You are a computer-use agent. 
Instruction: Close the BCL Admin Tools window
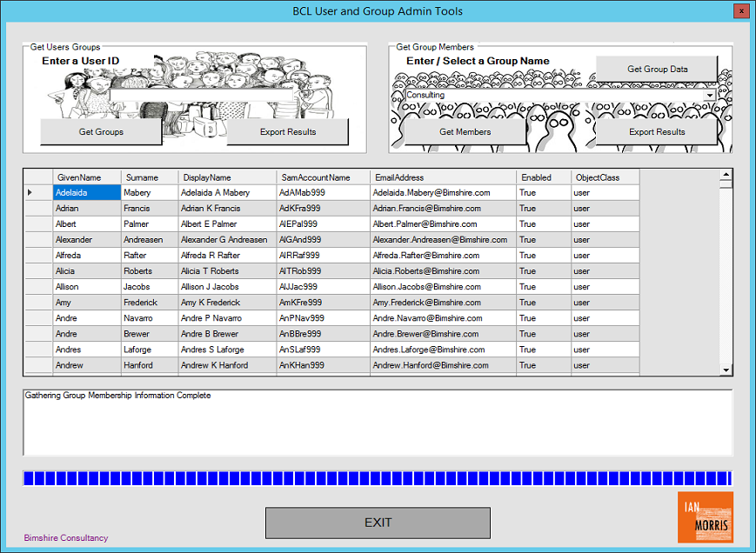[x=739, y=11]
